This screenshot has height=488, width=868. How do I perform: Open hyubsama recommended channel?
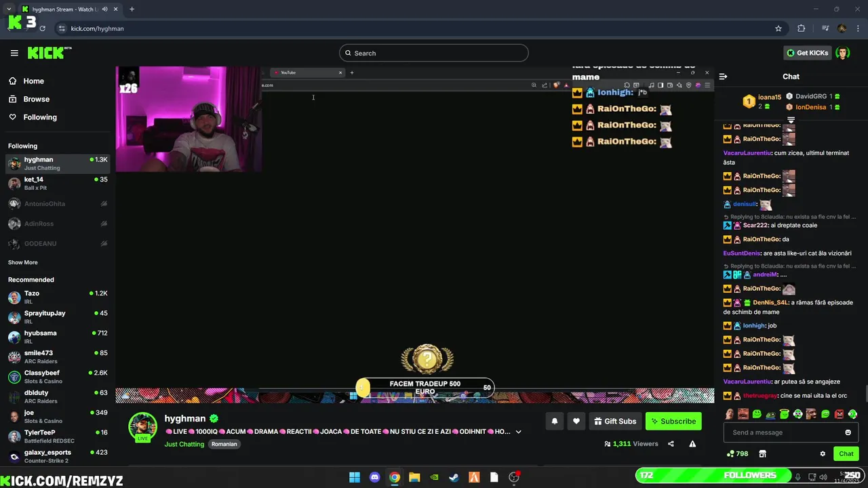pos(58,337)
